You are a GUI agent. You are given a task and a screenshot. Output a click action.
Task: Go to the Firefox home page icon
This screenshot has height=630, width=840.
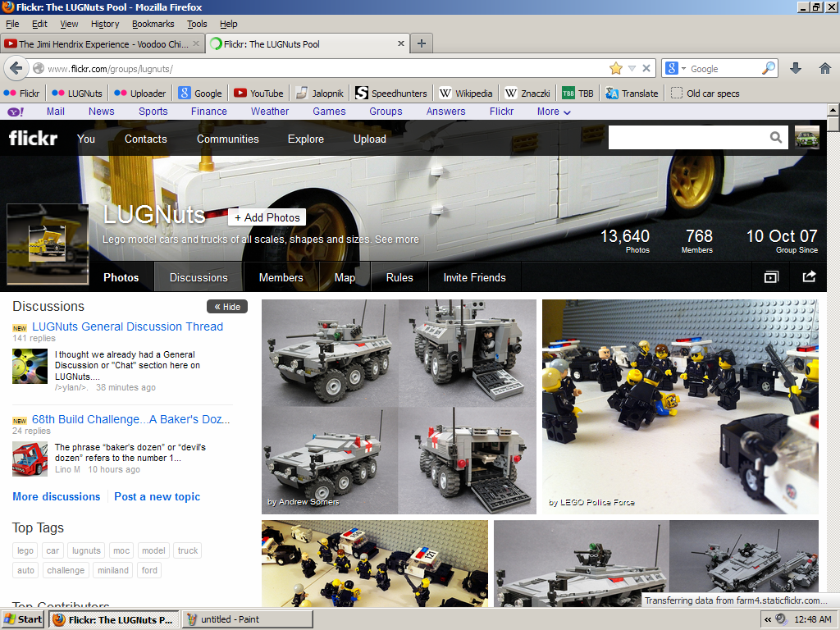824,68
